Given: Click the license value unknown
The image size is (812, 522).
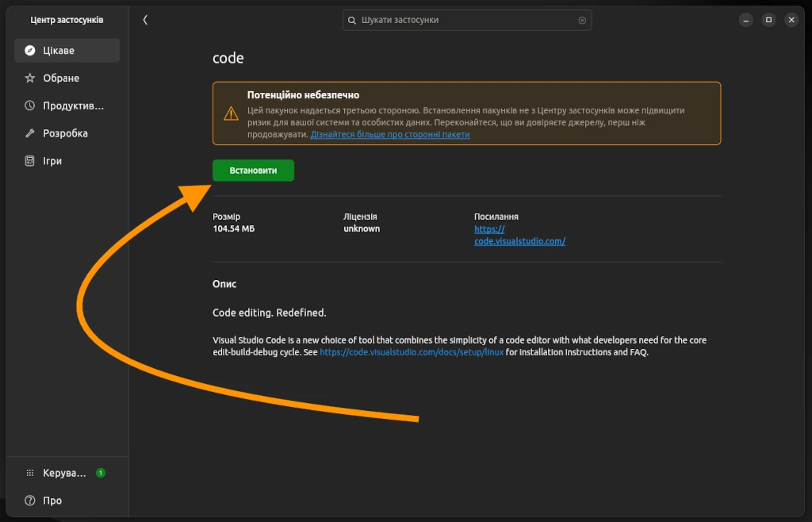Looking at the screenshot, I should tap(362, 228).
